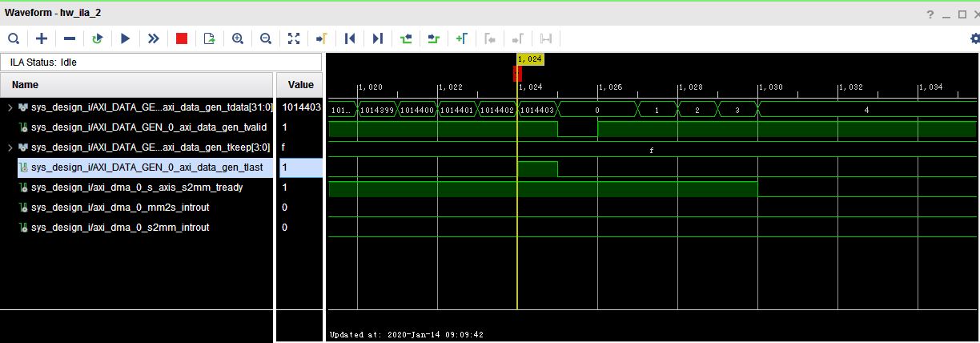Click the mm2s_introut value 0 cell
Viewport: 980px width, 343px height.
pos(300,207)
